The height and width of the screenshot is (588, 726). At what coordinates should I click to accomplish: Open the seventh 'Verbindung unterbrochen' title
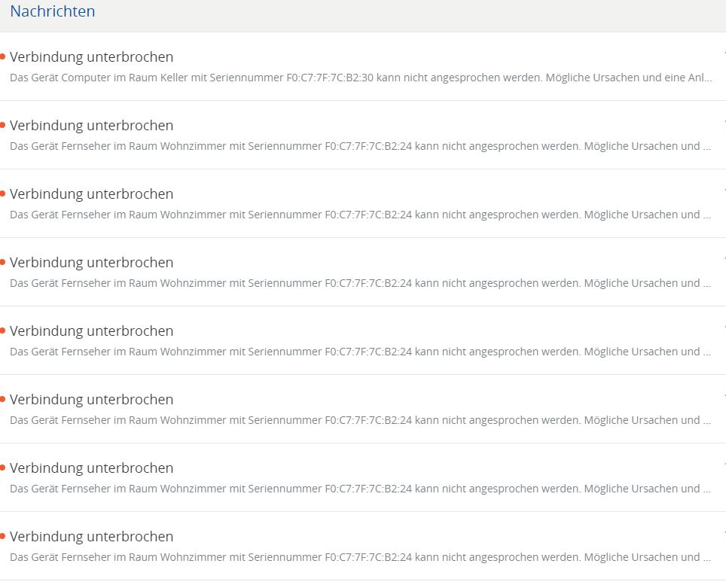click(x=91, y=468)
